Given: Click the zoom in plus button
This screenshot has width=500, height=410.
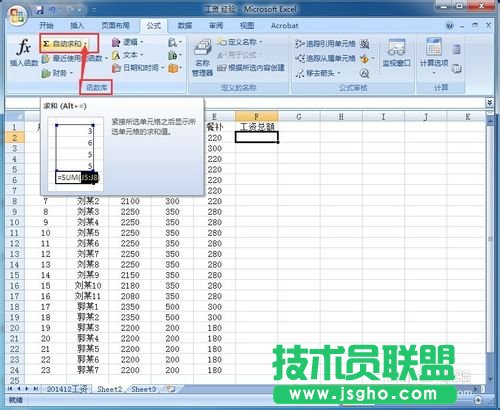Looking at the screenshot, I should [478, 399].
